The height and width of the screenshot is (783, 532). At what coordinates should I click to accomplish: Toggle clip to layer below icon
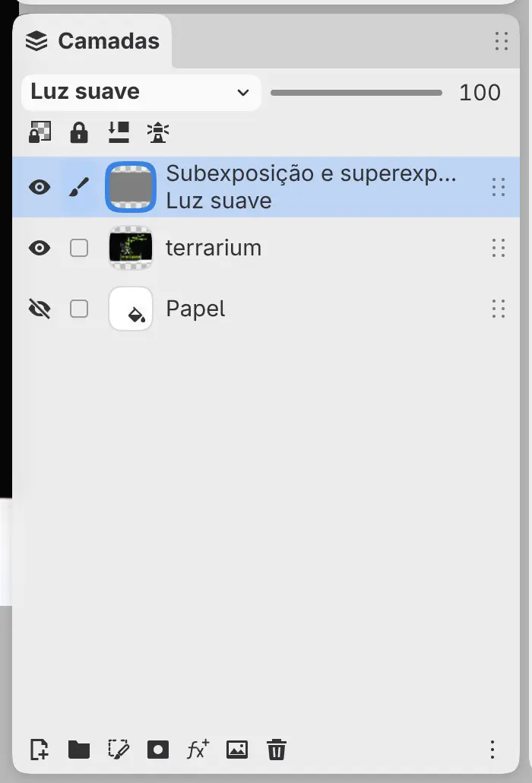(119, 132)
